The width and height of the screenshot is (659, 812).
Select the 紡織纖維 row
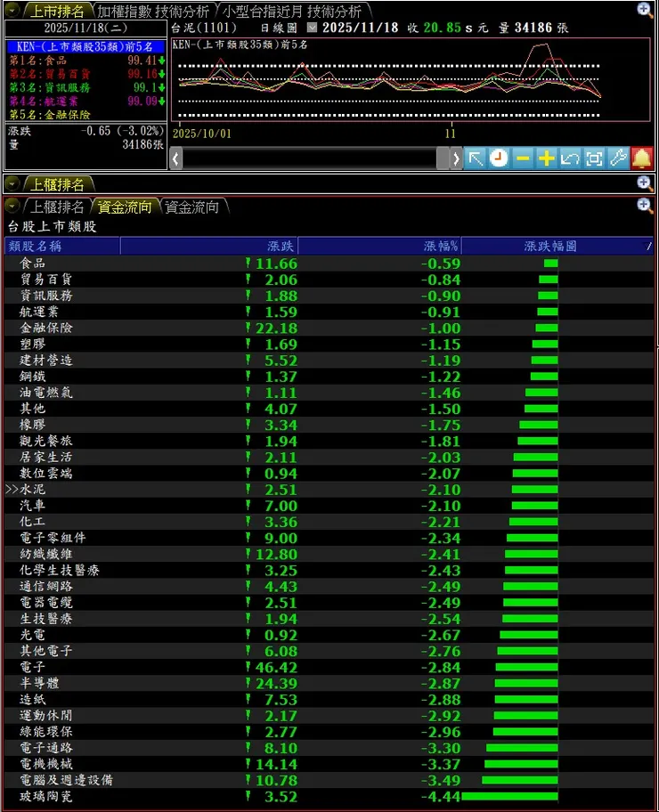(329, 554)
